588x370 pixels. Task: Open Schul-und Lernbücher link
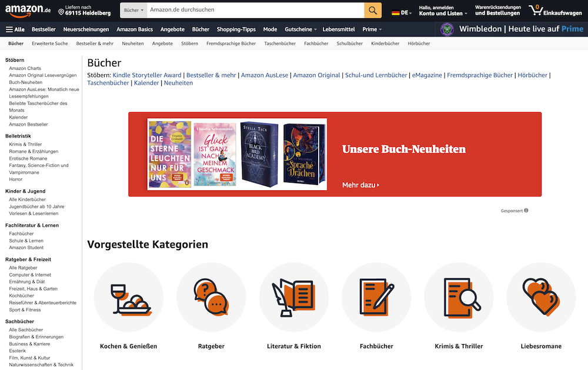coord(376,75)
